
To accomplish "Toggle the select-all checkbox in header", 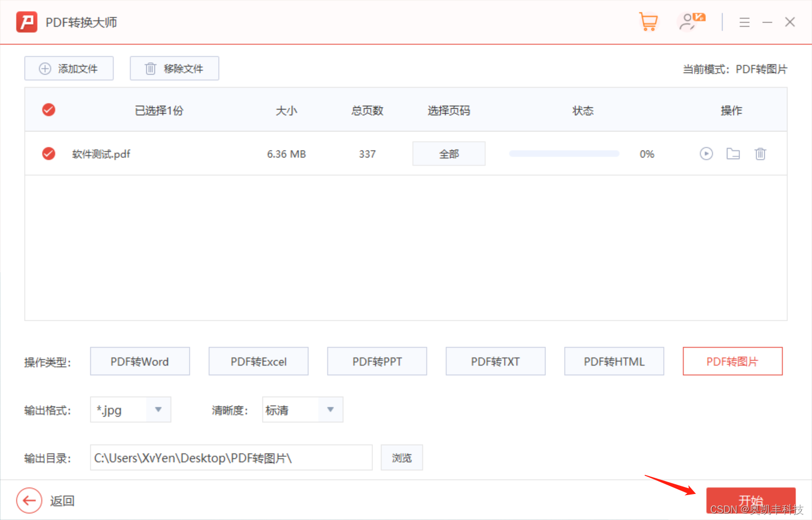I will pos(49,110).
